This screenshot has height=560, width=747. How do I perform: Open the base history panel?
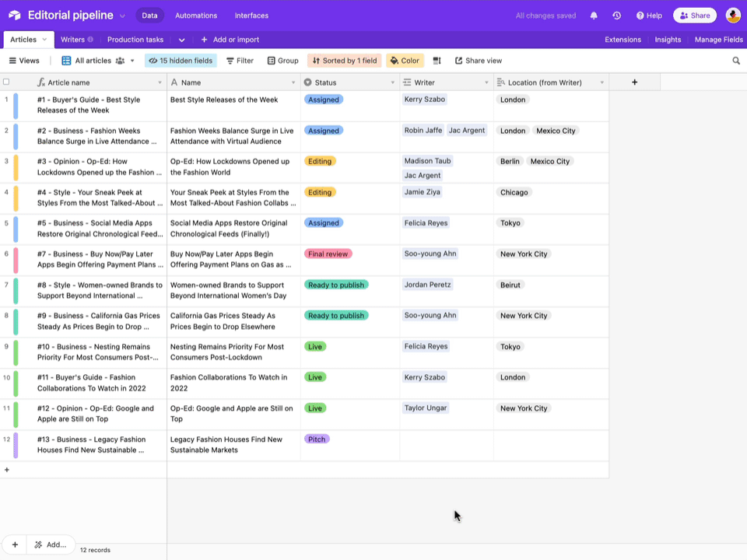tap(615, 15)
